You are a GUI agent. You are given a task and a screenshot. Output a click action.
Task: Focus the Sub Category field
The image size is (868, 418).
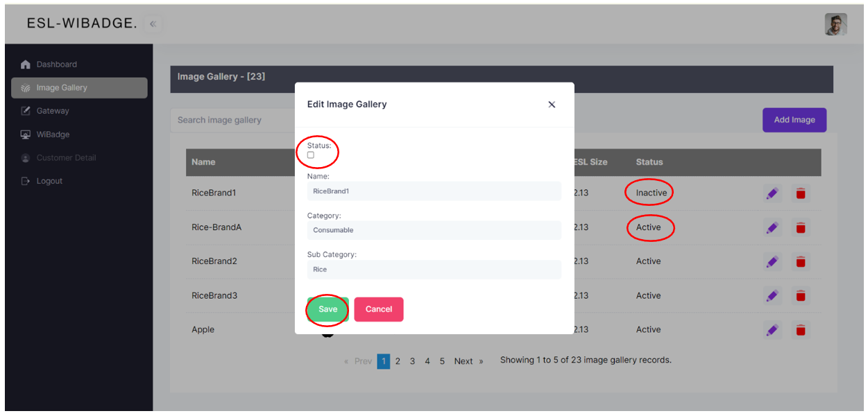pyautogui.click(x=434, y=270)
